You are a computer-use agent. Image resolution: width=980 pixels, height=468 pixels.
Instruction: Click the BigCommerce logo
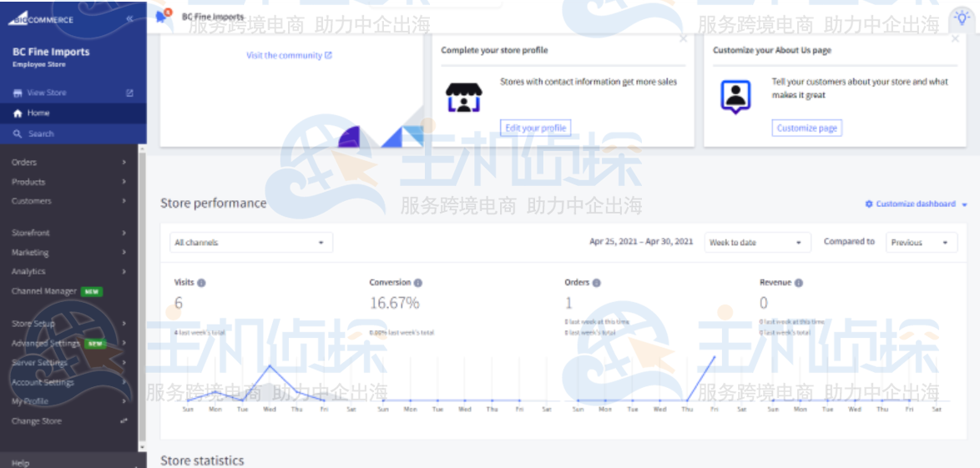tap(41, 19)
